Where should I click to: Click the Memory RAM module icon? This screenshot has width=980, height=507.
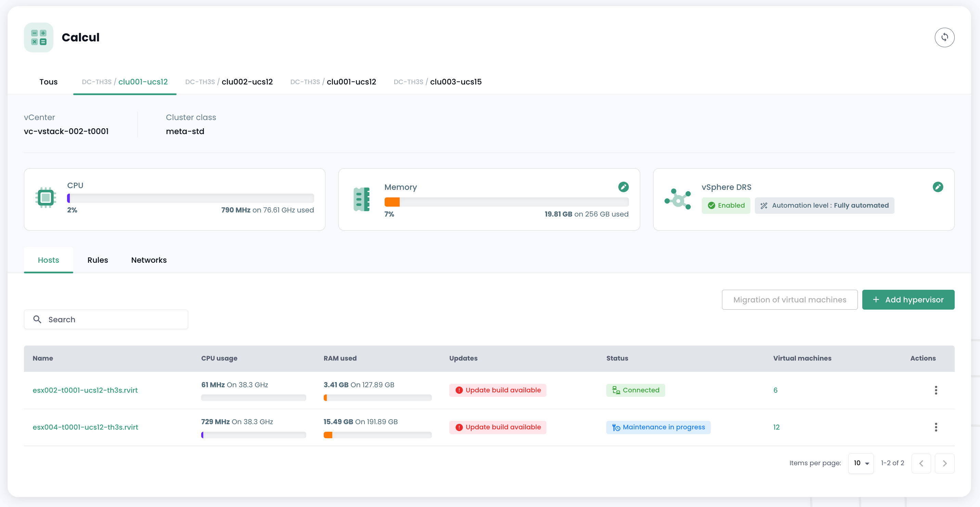pyautogui.click(x=361, y=199)
